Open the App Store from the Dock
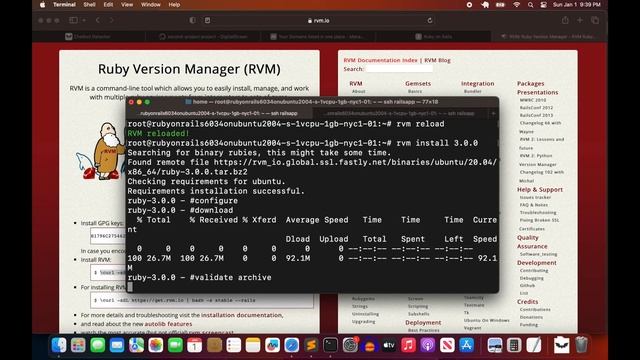 tap(466, 345)
